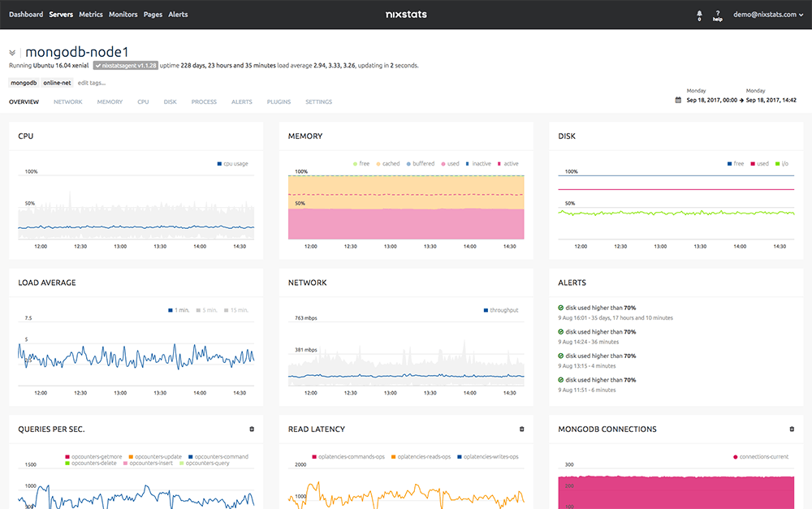Delete the Queries Per Sec. chart

point(252,429)
